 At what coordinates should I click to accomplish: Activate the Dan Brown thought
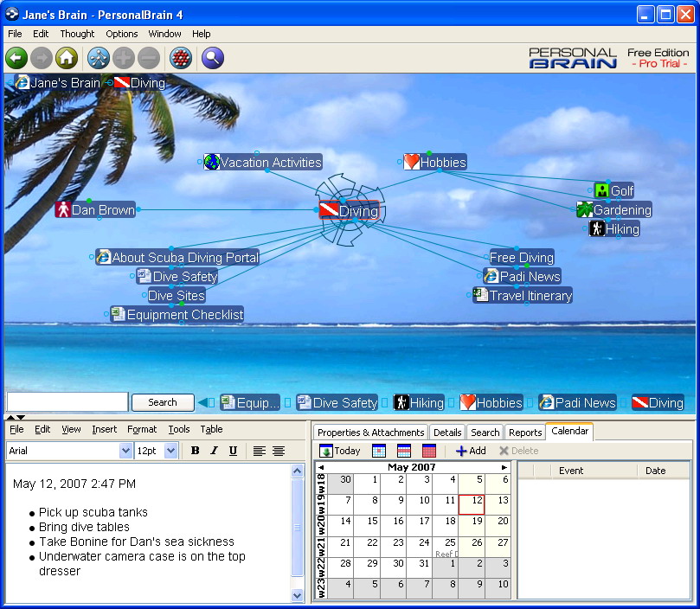95,210
